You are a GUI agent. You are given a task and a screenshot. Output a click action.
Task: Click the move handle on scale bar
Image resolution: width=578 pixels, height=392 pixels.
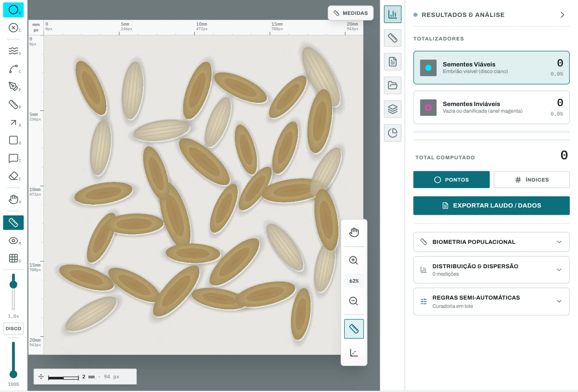coord(41,377)
